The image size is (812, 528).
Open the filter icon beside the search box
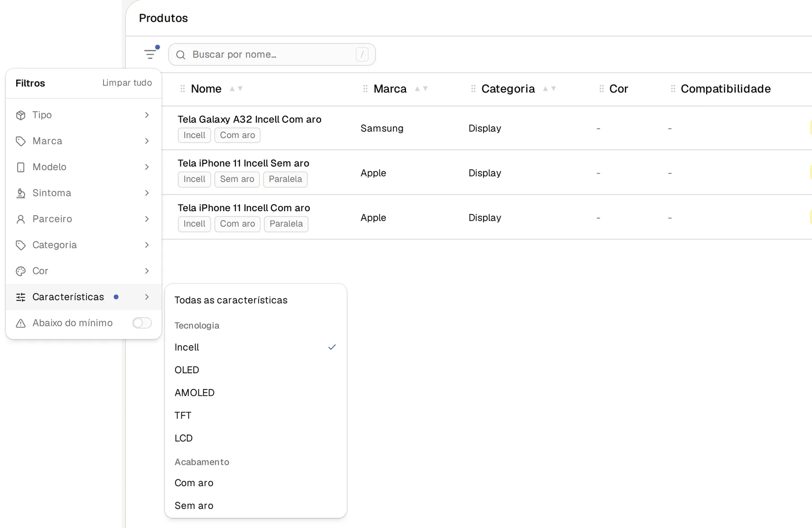(x=150, y=54)
